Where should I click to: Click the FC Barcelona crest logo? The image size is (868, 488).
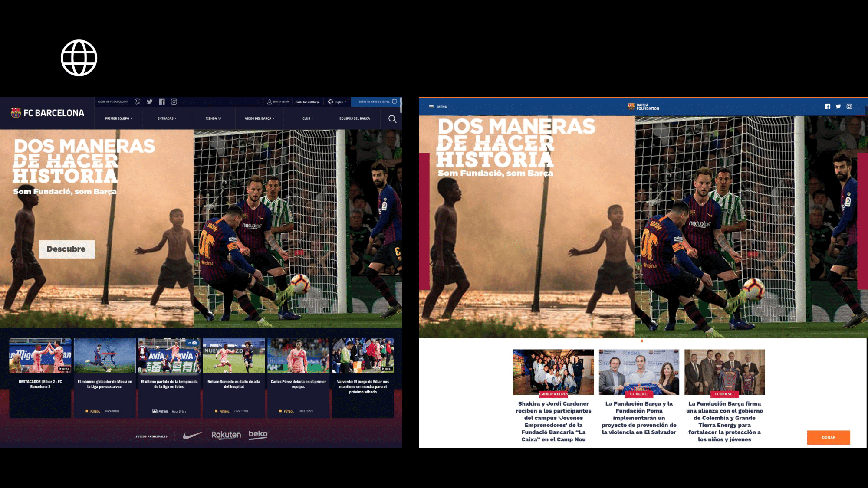coord(16,113)
